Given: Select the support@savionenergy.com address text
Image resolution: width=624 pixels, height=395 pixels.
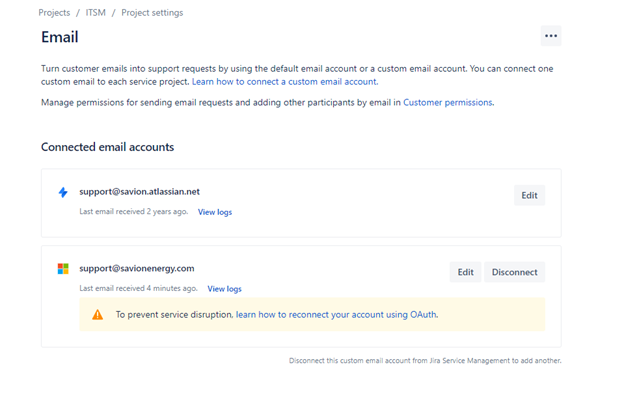Looking at the screenshot, I should click(x=137, y=269).
